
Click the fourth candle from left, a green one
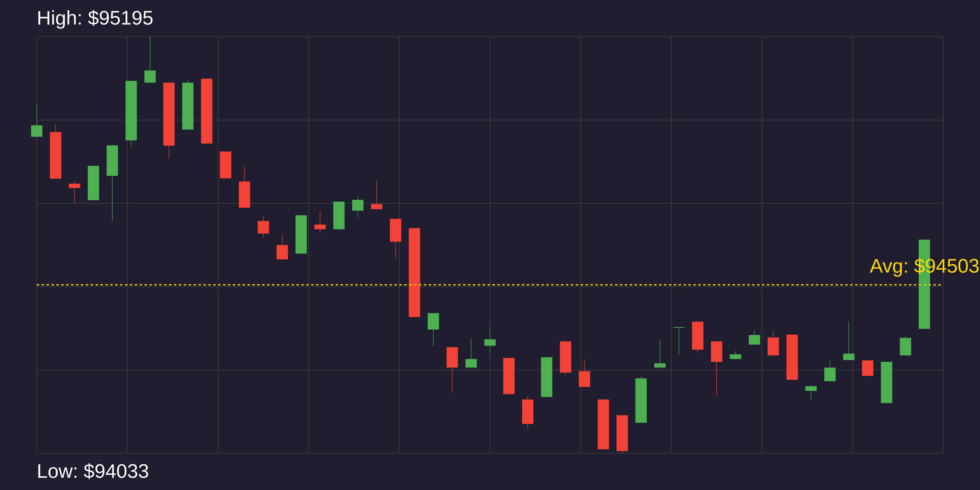point(93,183)
